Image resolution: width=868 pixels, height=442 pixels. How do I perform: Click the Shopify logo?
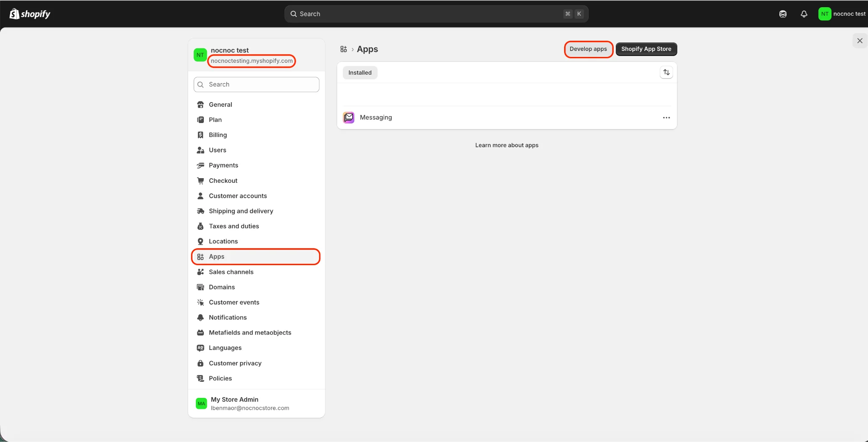[x=30, y=14]
